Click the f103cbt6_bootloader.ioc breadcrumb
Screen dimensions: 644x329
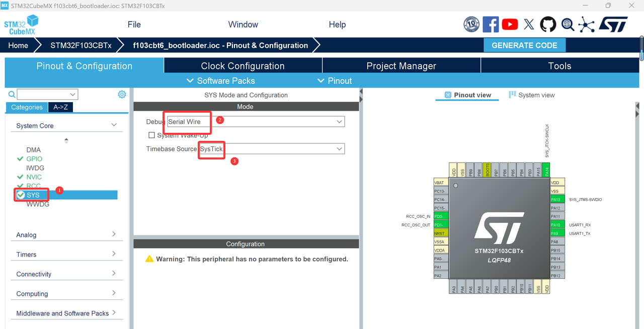coord(220,45)
